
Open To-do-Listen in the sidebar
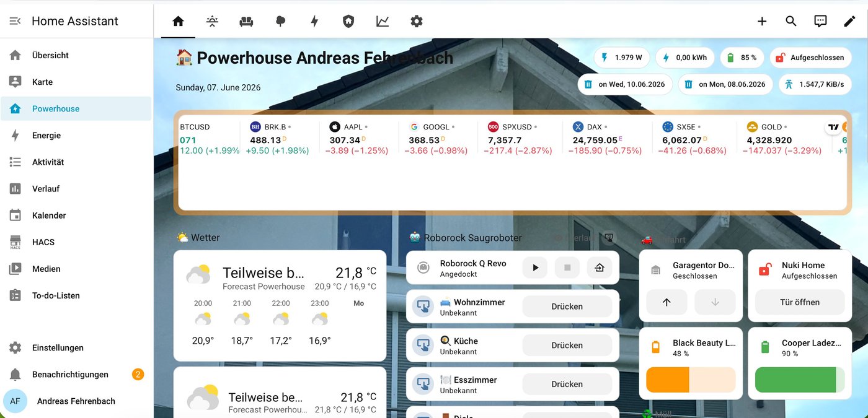(x=76, y=295)
